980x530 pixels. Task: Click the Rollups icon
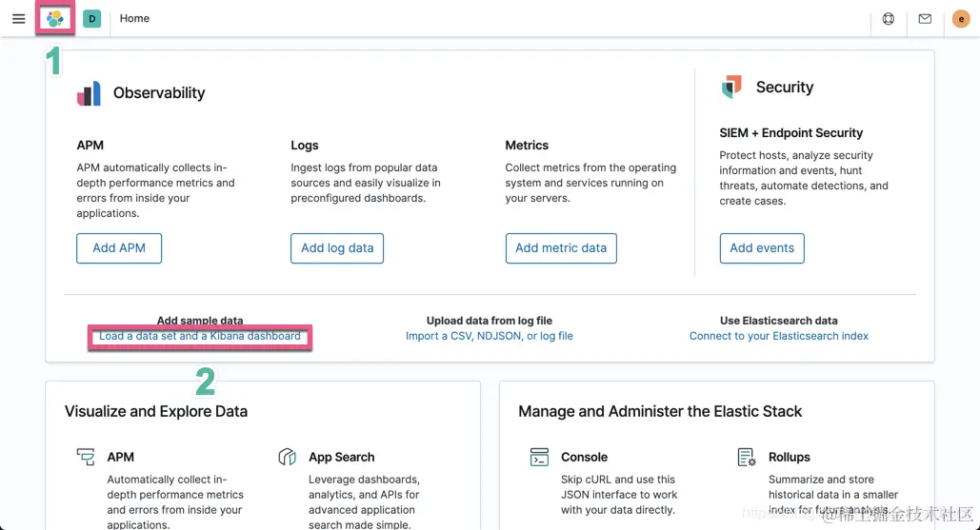(x=747, y=458)
